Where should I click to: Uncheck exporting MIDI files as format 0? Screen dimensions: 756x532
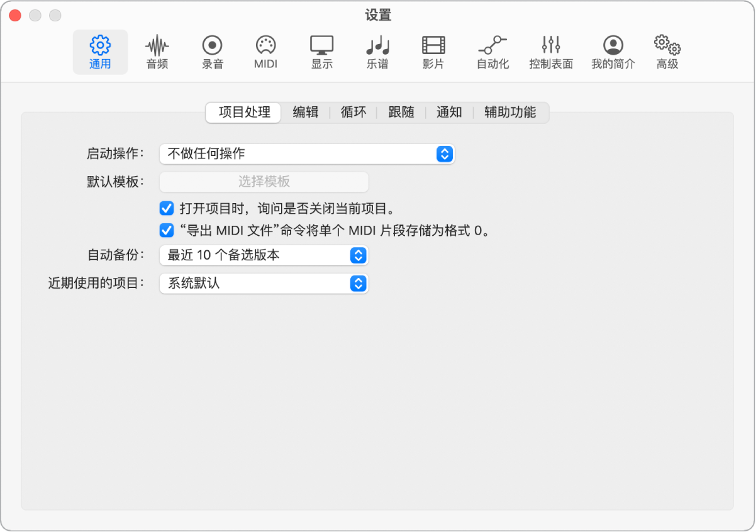tap(166, 231)
